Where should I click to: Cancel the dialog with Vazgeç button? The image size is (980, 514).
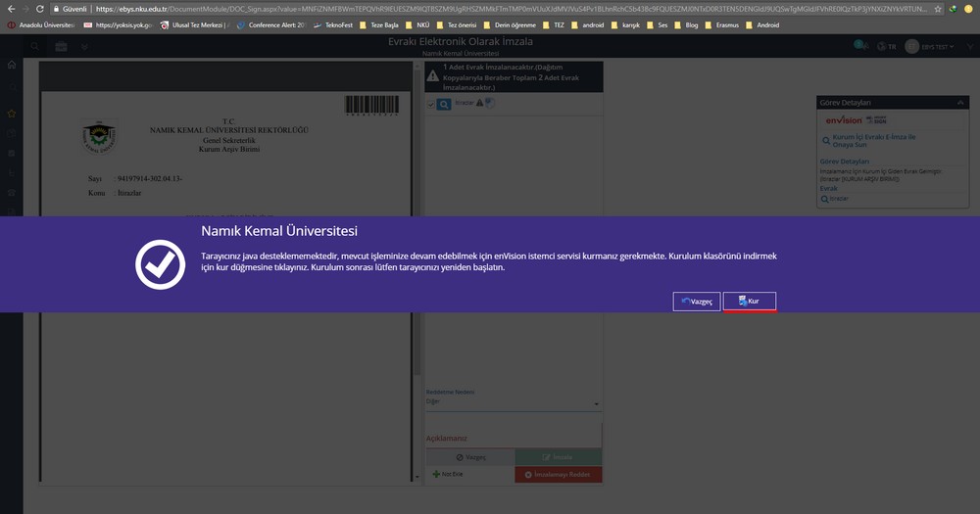(x=696, y=302)
